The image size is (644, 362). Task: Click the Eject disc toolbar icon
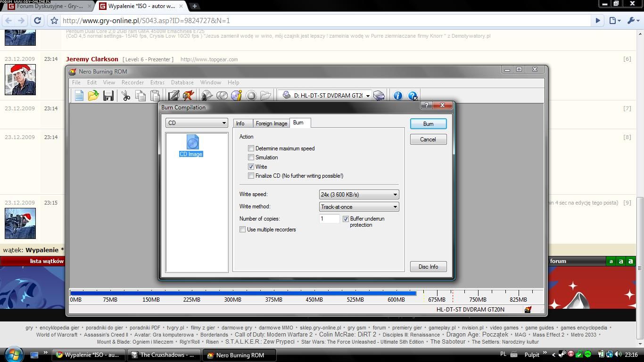(251, 96)
